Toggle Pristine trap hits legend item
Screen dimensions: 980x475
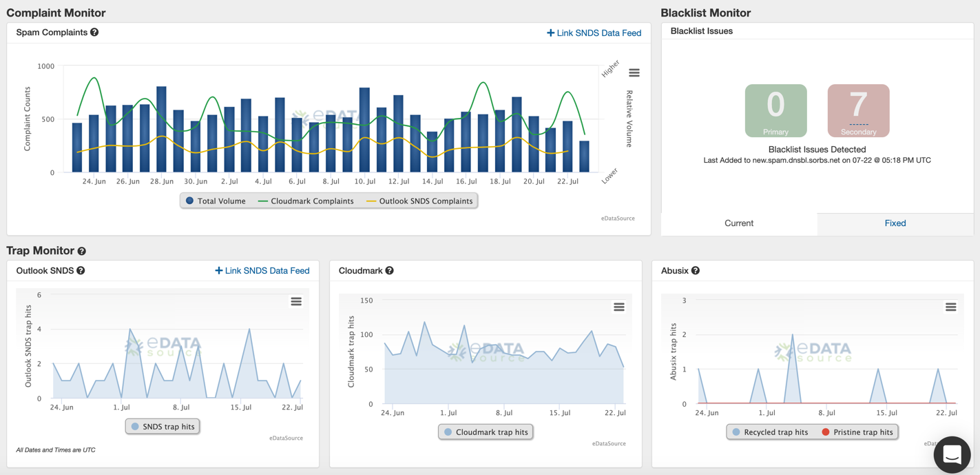pyautogui.click(x=857, y=432)
